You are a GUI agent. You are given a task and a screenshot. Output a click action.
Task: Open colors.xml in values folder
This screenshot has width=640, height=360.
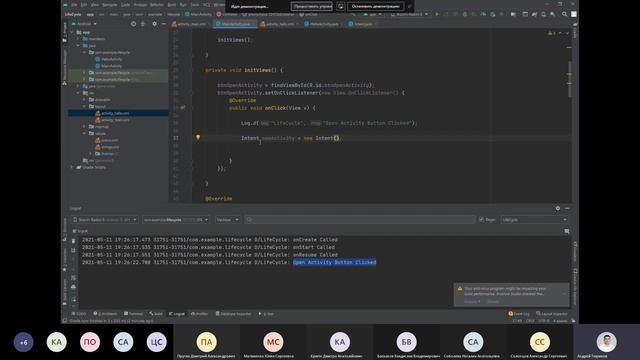(x=109, y=140)
